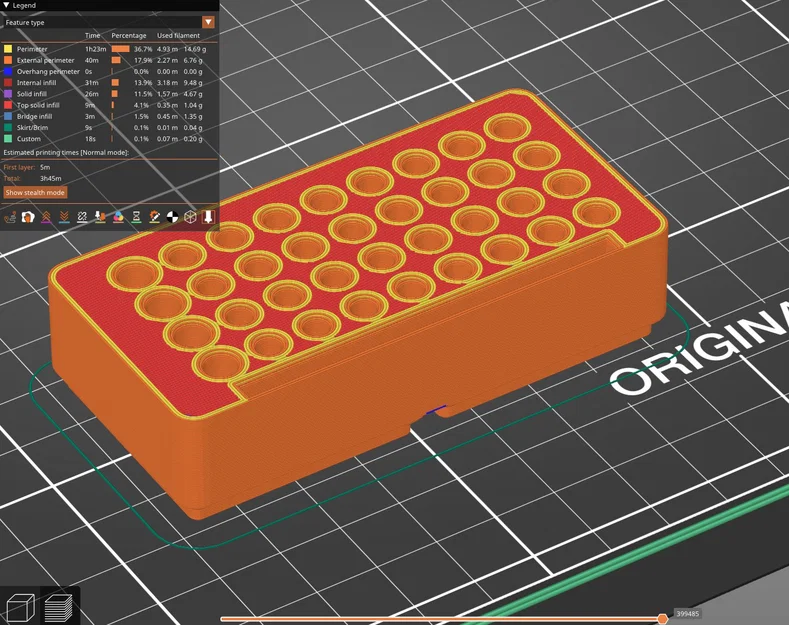Click the Percentage column header
Image resolution: width=789 pixels, height=625 pixels.
[129, 35]
